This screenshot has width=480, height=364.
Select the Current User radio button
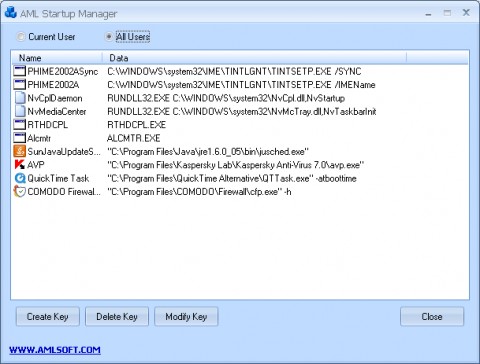click(21, 37)
